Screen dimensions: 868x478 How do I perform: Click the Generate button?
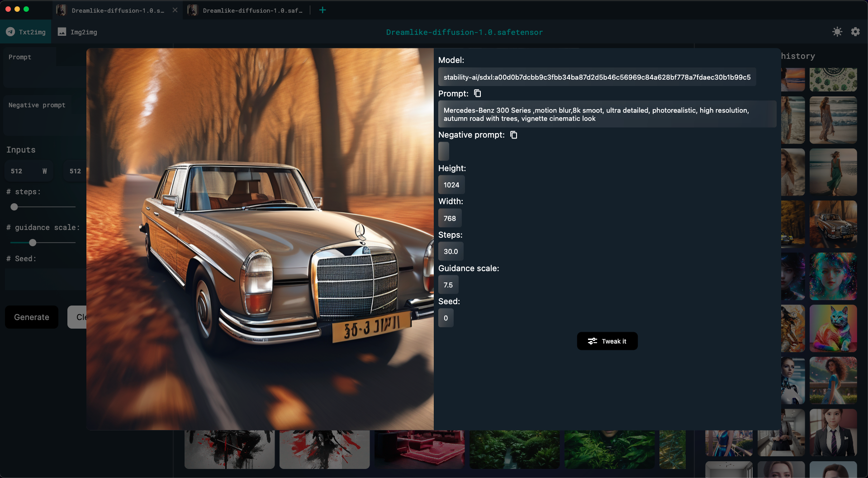click(32, 317)
